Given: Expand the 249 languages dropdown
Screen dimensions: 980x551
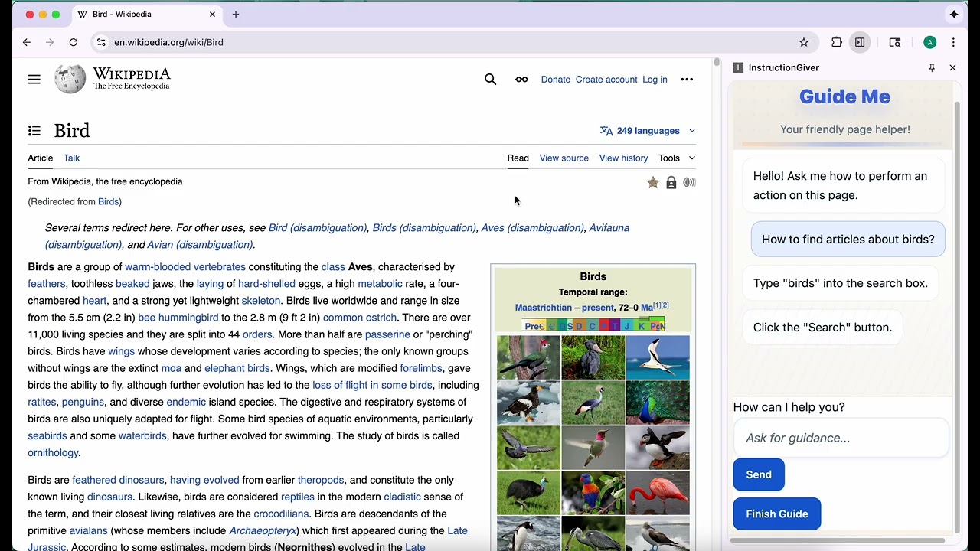Looking at the screenshot, I should coord(648,131).
